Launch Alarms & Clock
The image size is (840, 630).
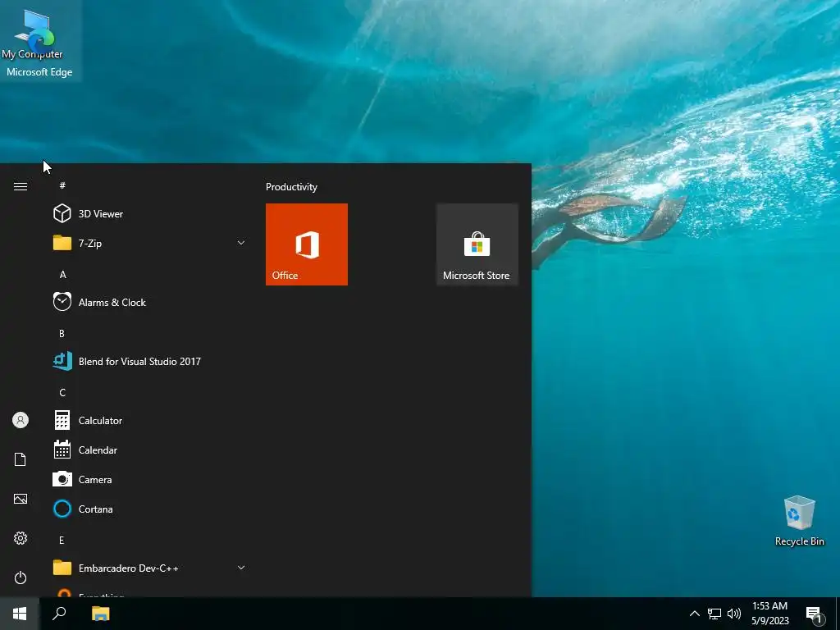tap(148, 303)
